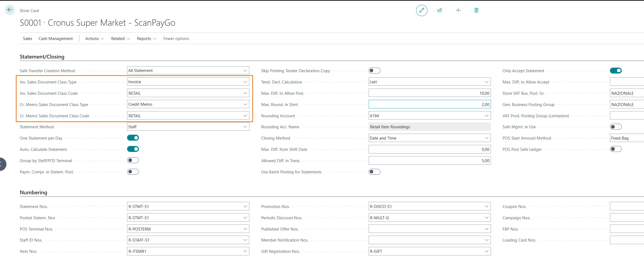644x263 pixels.
Task: Click Fewer options
Action: (x=176, y=39)
